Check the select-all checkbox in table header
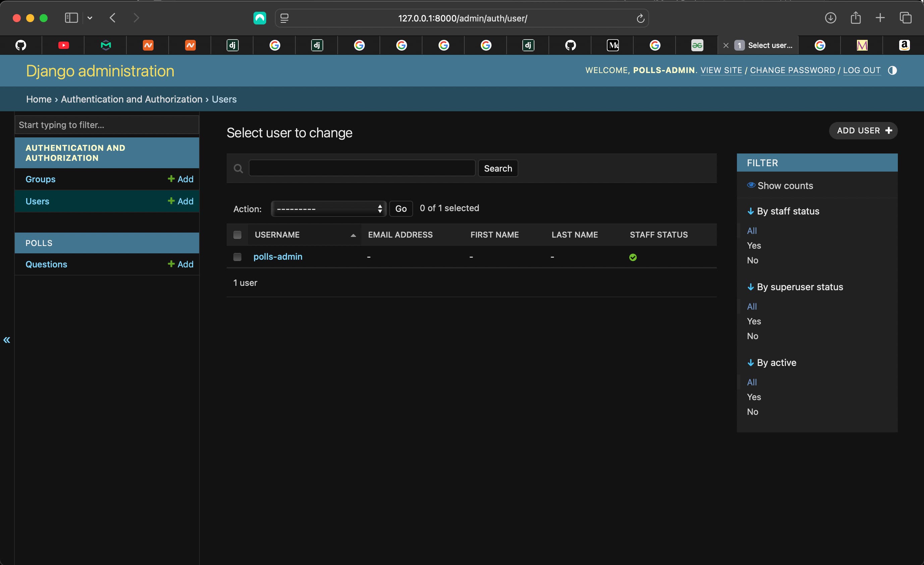 pos(237,235)
